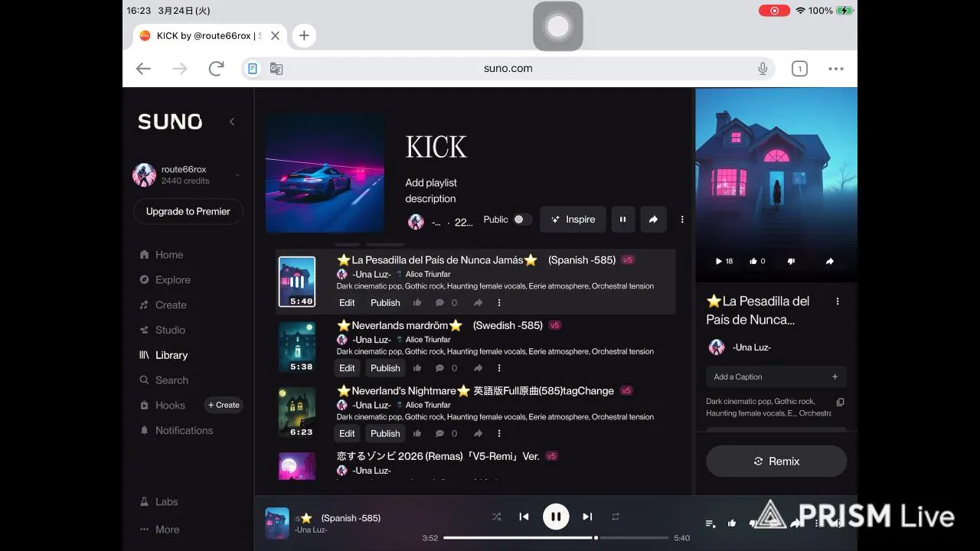Pause via La Pesadilla song thumbnail
980x551 pixels.
[x=297, y=282]
